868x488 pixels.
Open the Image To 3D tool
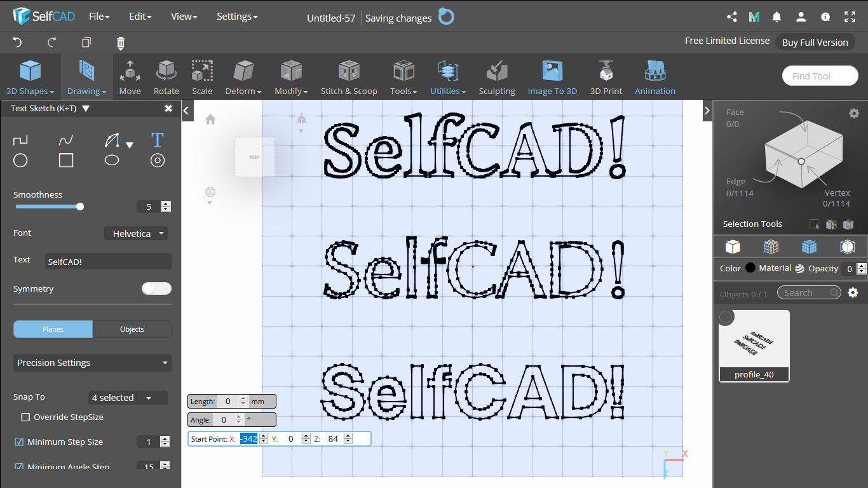click(552, 77)
